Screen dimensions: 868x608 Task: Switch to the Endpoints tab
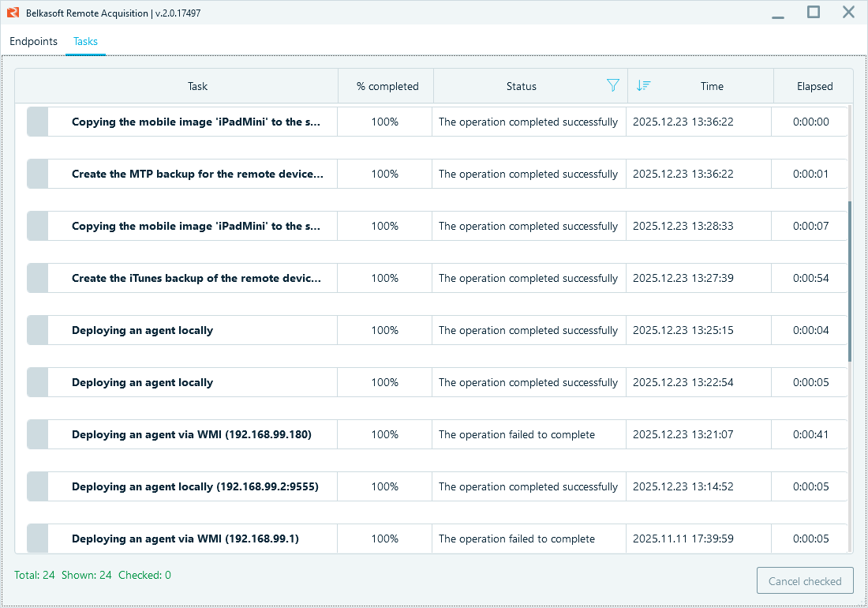(x=33, y=41)
